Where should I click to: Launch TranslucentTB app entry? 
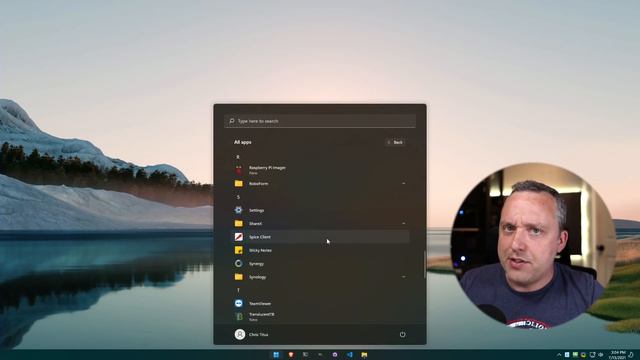[x=320, y=317]
